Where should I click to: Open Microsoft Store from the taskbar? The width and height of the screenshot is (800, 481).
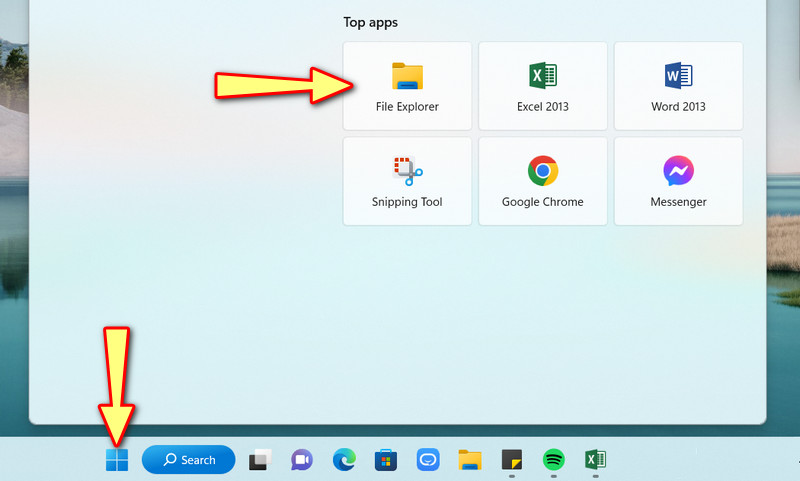[386, 460]
